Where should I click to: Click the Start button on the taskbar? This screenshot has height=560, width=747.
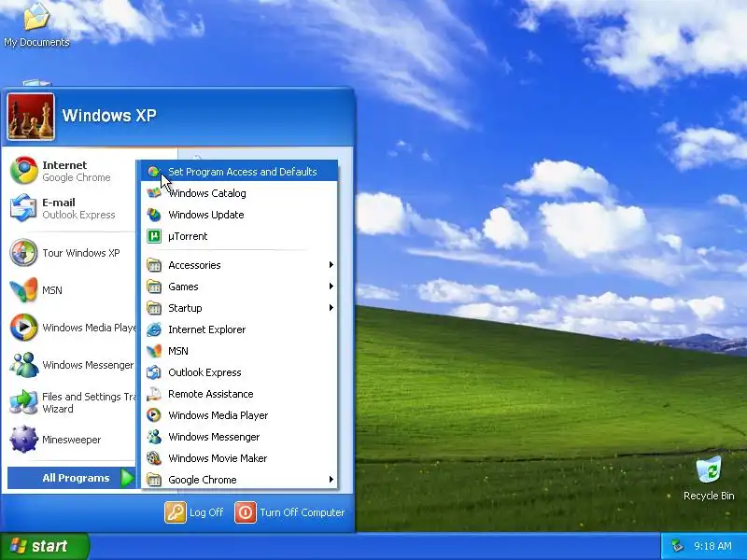[44, 546]
